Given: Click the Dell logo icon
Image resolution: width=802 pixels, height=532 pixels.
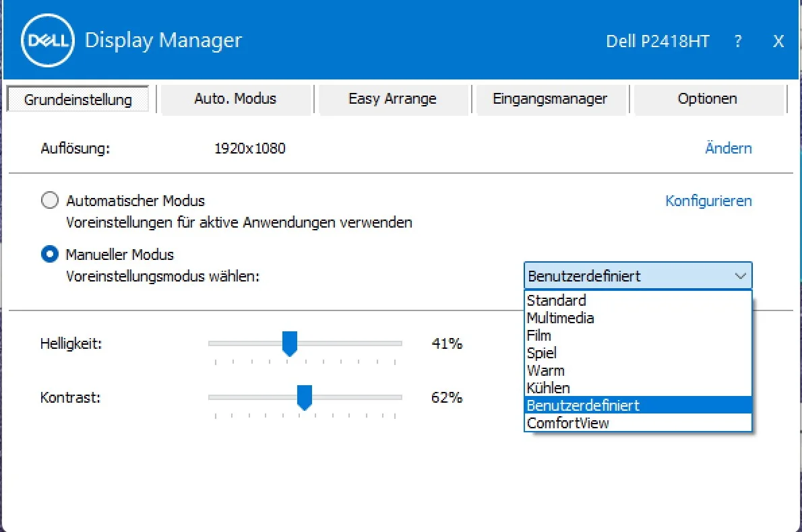Looking at the screenshot, I should 48,40.
